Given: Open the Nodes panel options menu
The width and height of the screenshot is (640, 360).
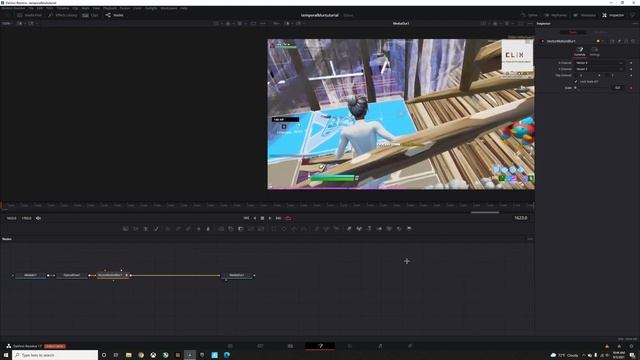Looking at the screenshot, I should (x=530, y=239).
